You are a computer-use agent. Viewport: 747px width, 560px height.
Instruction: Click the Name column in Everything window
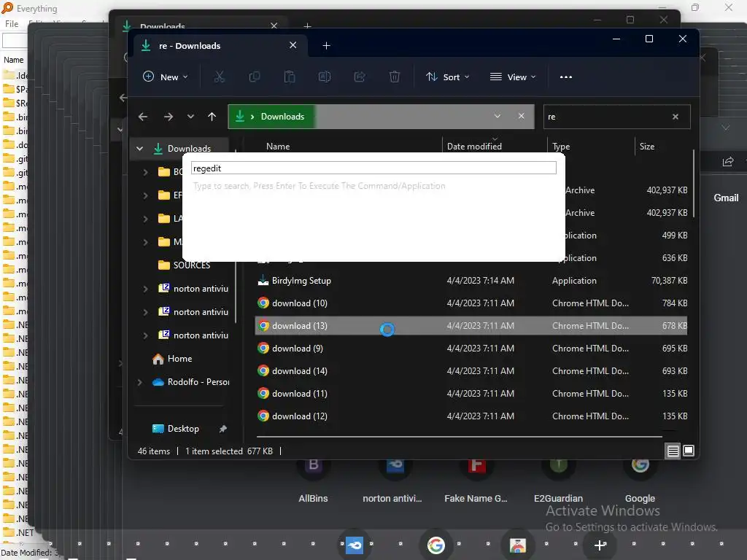[x=13, y=60]
